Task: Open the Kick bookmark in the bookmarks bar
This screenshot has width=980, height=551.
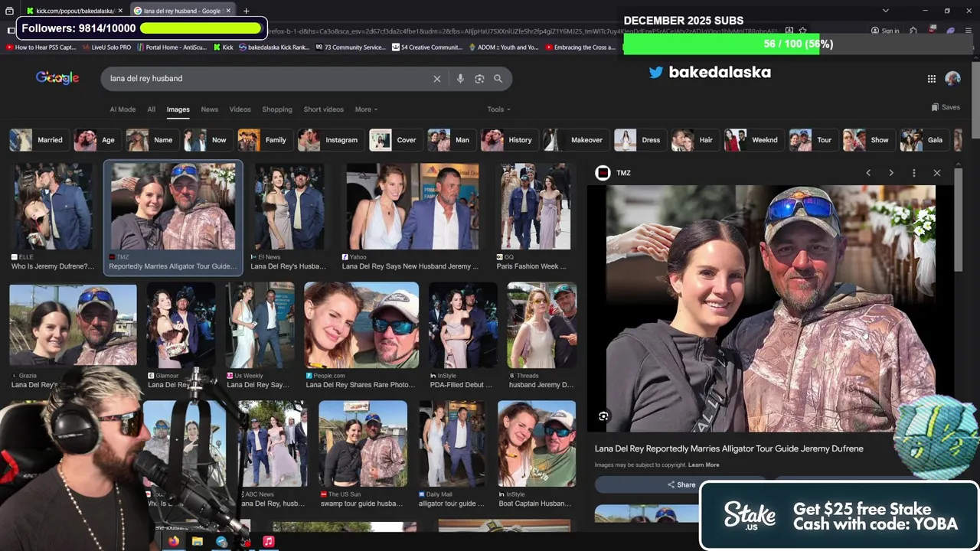Action: pyautogui.click(x=223, y=47)
